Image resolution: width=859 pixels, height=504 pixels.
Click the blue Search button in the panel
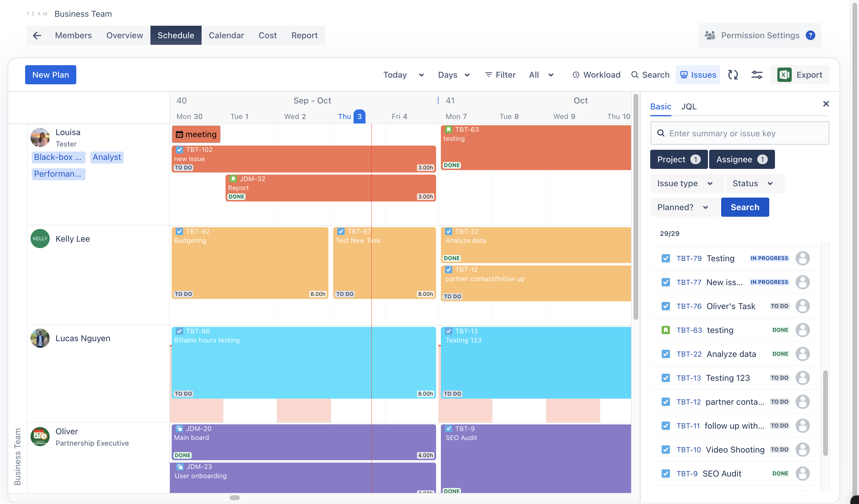[x=745, y=207]
